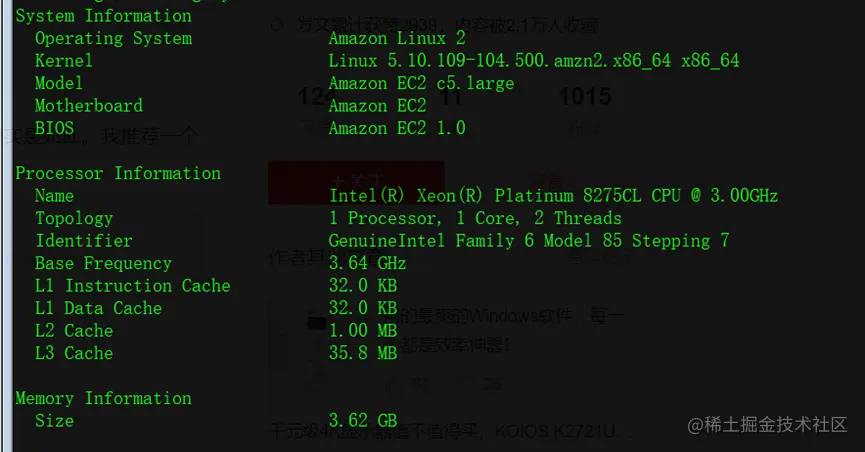Click the Memory Information heading
Screen dimensions: 865x452
(x=104, y=398)
